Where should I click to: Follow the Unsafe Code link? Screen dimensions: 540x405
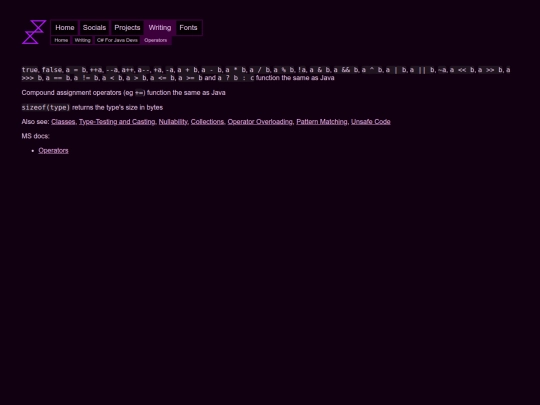(371, 122)
